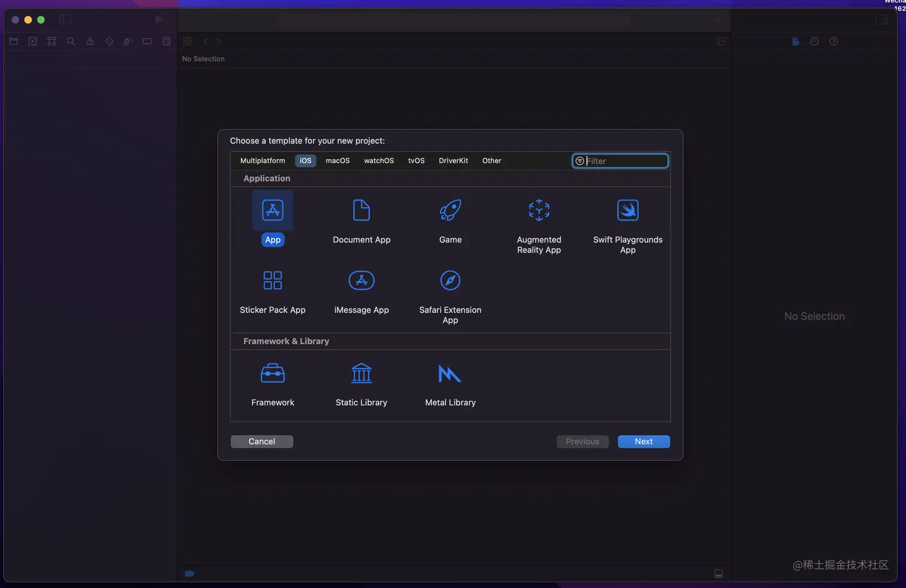Run the project with the play button
The height and width of the screenshot is (588, 906).
pos(159,20)
